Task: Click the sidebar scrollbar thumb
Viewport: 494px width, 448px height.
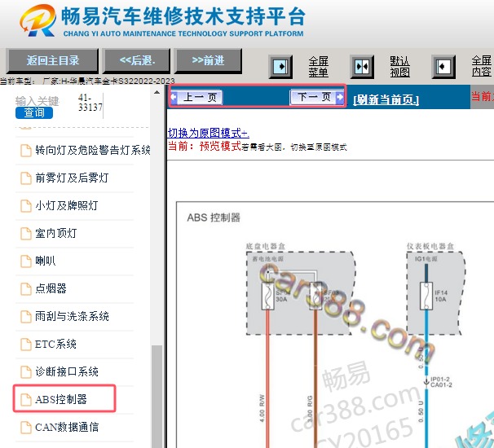Action: [x=157, y=397]
